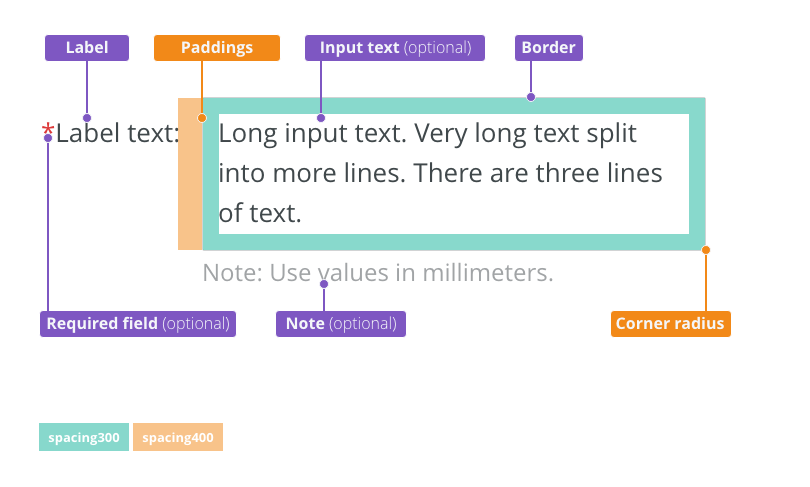Click the purple Border tag
Viewport: 810px width, 487px height.
[x=549, y=48]
